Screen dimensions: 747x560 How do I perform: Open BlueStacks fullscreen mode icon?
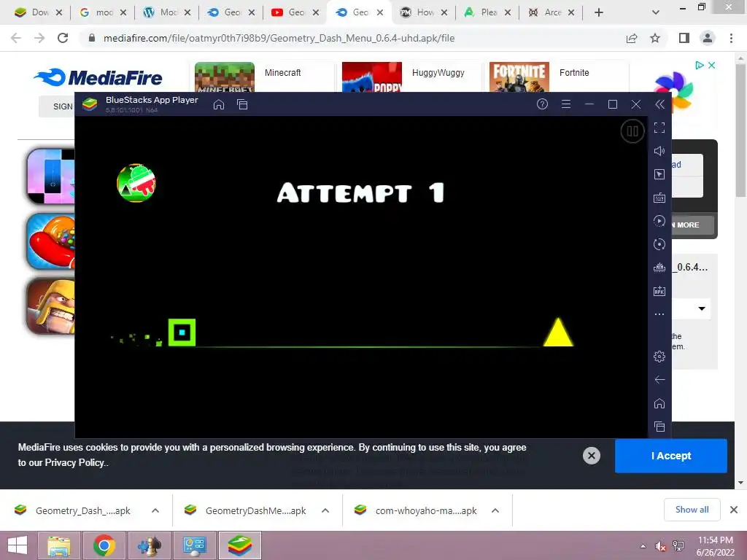(659, 127)
